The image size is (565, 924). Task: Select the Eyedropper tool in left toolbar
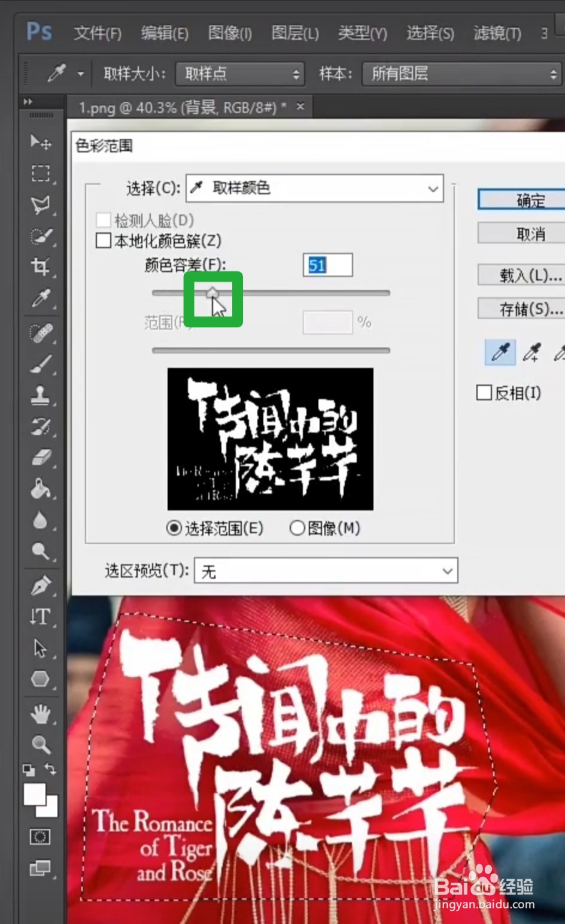(41, 298)
